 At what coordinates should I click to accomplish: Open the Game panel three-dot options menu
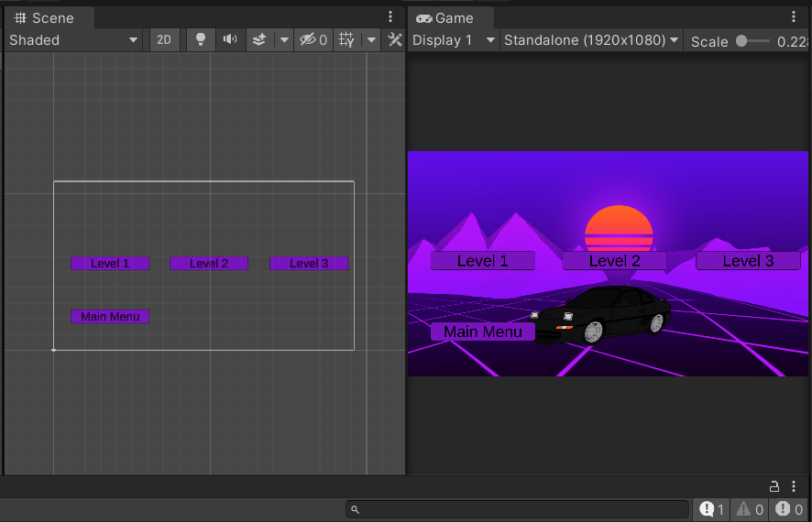[794, 16]
